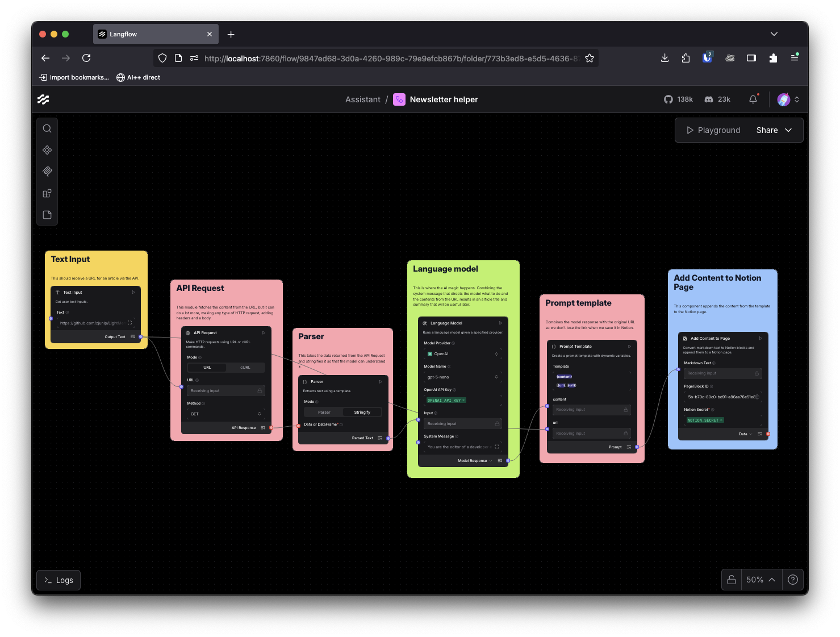
Task: Open the Logs button
Action: (58, 580)
